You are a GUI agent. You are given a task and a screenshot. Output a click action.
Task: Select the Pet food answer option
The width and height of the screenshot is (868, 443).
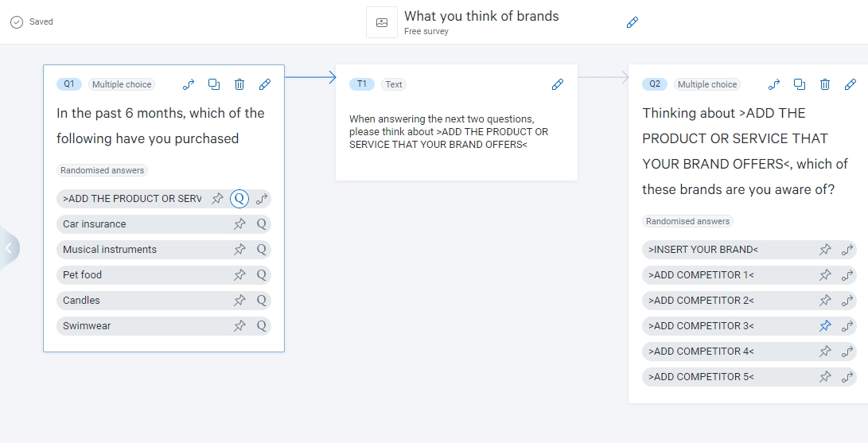83,275
